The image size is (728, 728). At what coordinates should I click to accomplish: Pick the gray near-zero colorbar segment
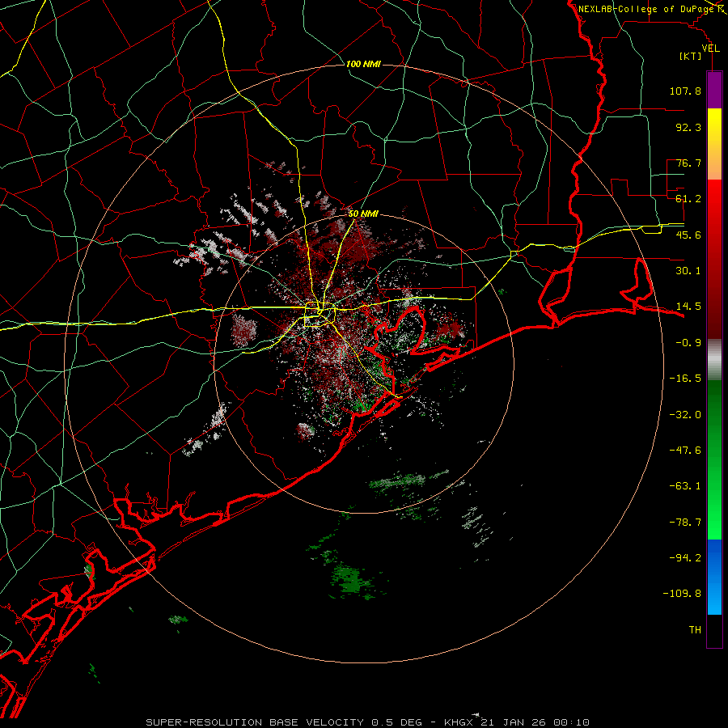(x=714, y=360)
